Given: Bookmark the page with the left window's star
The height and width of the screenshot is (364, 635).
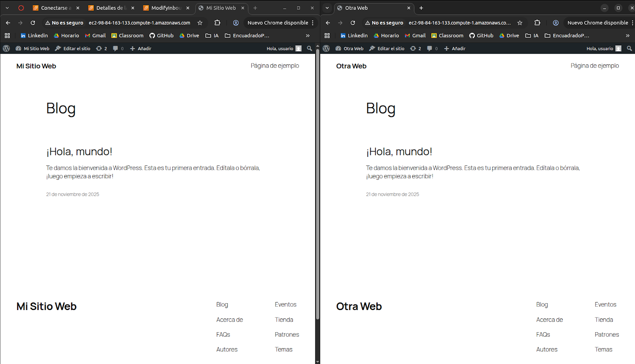Looking at the screenshot, I should click(200, 23).
